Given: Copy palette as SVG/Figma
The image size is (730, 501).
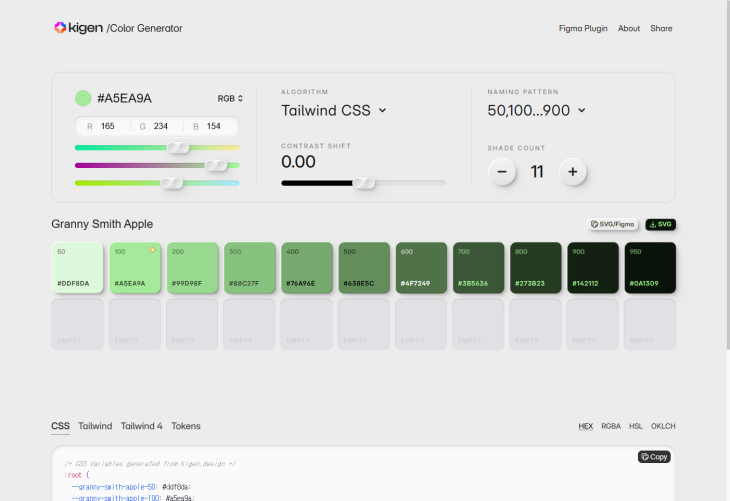Looking at the screenshot, I should [x=613, y=225].
